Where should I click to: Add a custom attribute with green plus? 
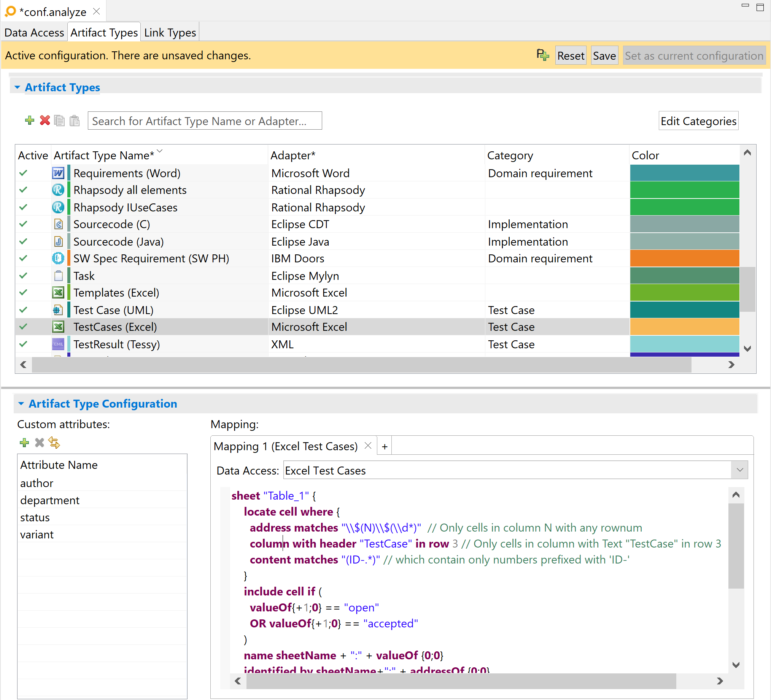[x=24, y=443]
